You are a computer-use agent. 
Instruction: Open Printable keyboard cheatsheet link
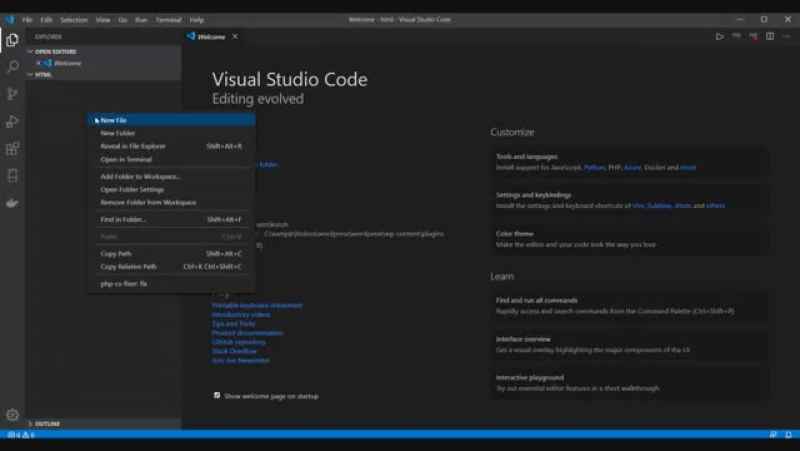(257, 305)
